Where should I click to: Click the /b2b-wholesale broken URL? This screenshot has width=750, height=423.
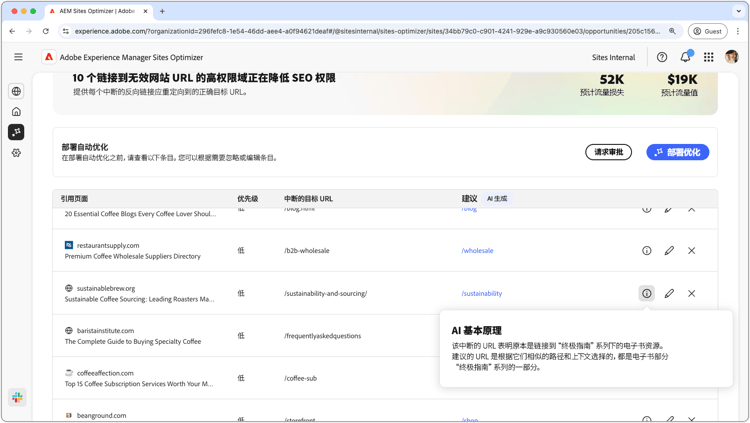pos(307,251)
